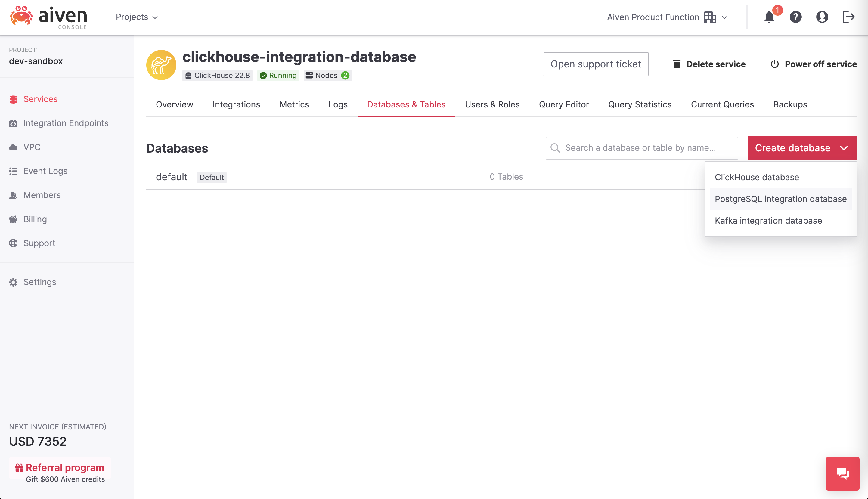
Task: Click the help question mark icon
Action: coord(796,17)
